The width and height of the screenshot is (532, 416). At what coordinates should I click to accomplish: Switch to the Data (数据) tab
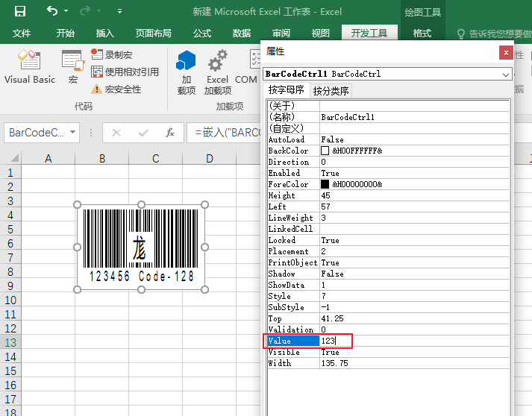coord(242,34)
